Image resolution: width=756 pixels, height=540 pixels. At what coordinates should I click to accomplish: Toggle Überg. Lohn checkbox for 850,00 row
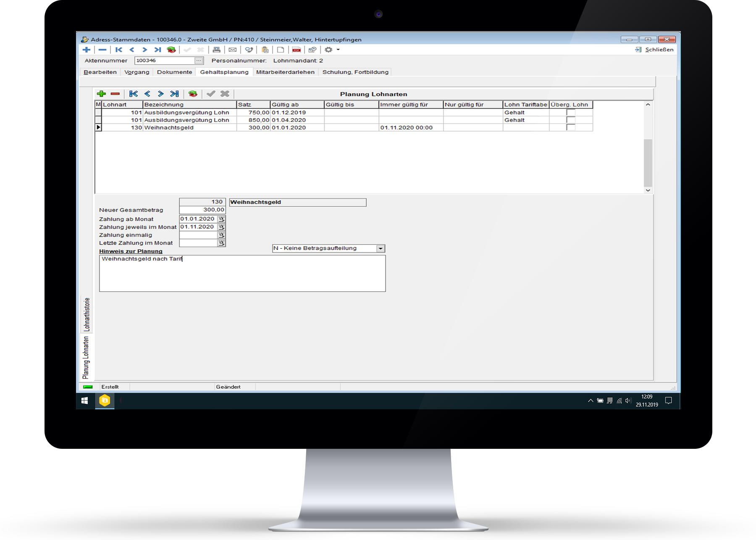click(570, 120)
